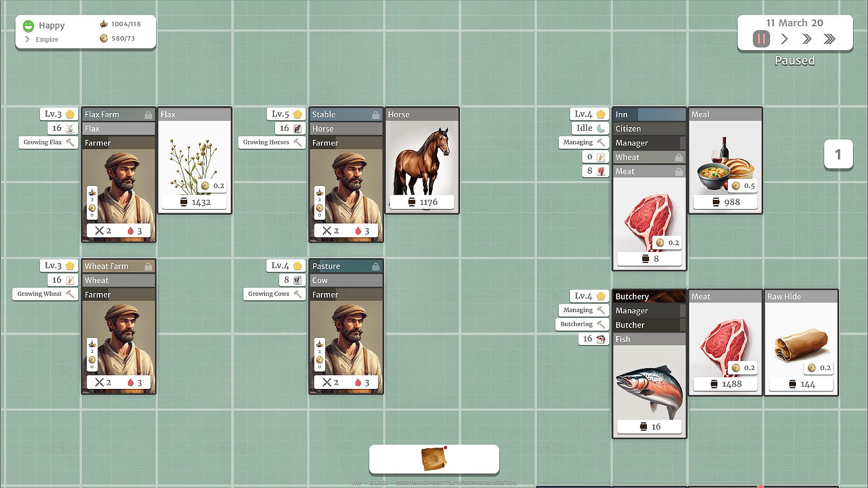
Task: Expand the Empire panel chevron
Action: 27,39
